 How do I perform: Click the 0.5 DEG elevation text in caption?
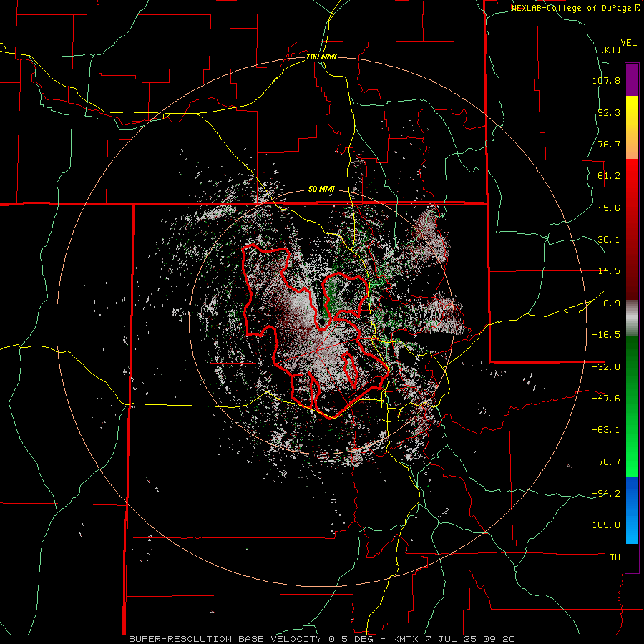(x=352, y=639)
